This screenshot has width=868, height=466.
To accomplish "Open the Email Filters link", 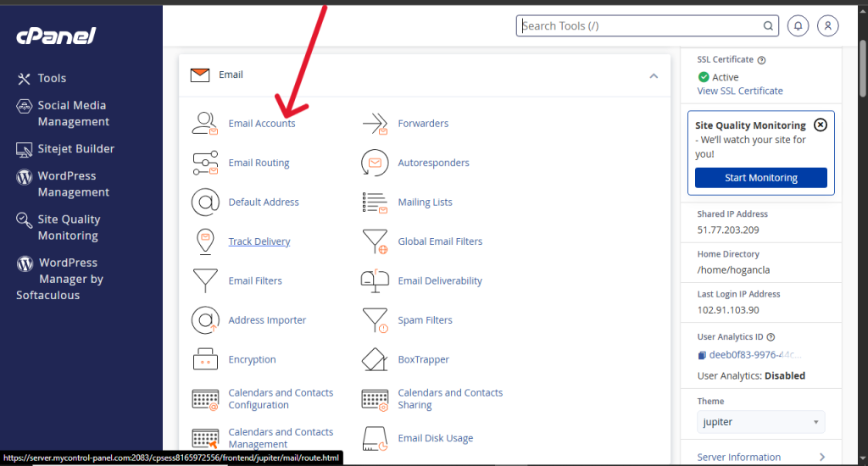I will pos(255,280).
